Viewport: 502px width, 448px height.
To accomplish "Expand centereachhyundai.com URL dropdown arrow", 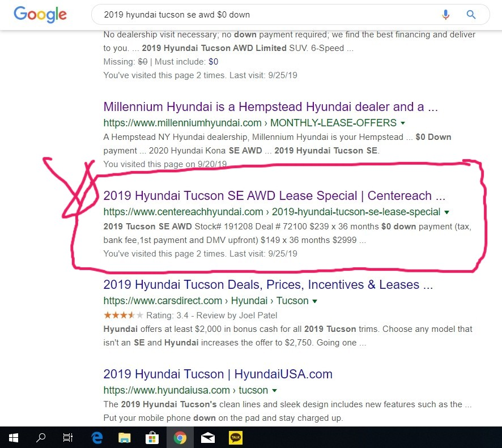I will coord(447,212).
